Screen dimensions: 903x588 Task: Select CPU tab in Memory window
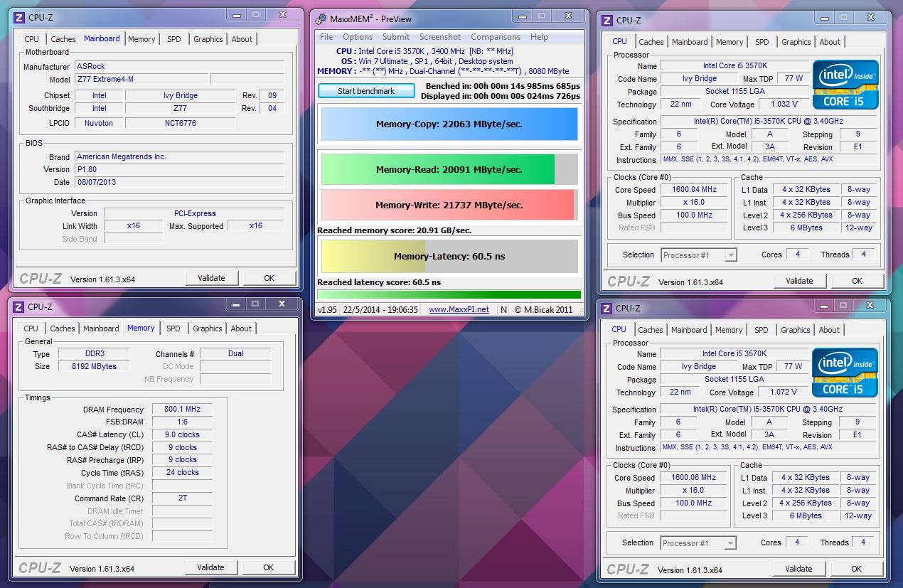(31, 328)
